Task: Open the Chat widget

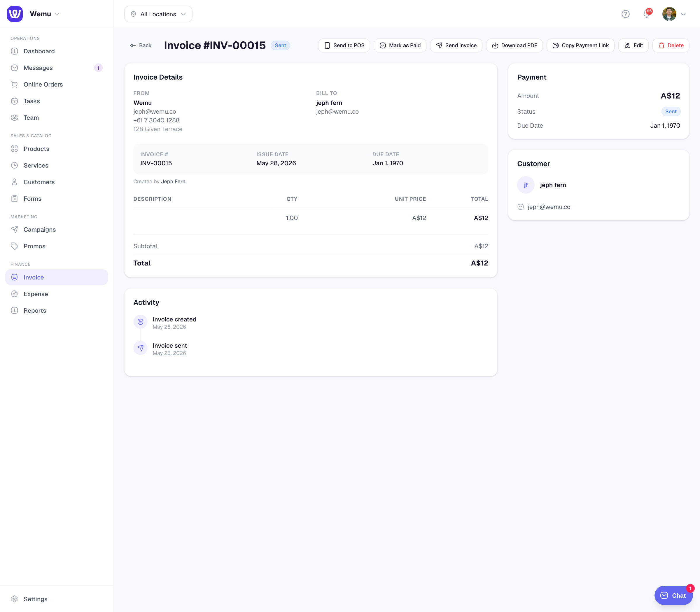Action: click(673, 596)
